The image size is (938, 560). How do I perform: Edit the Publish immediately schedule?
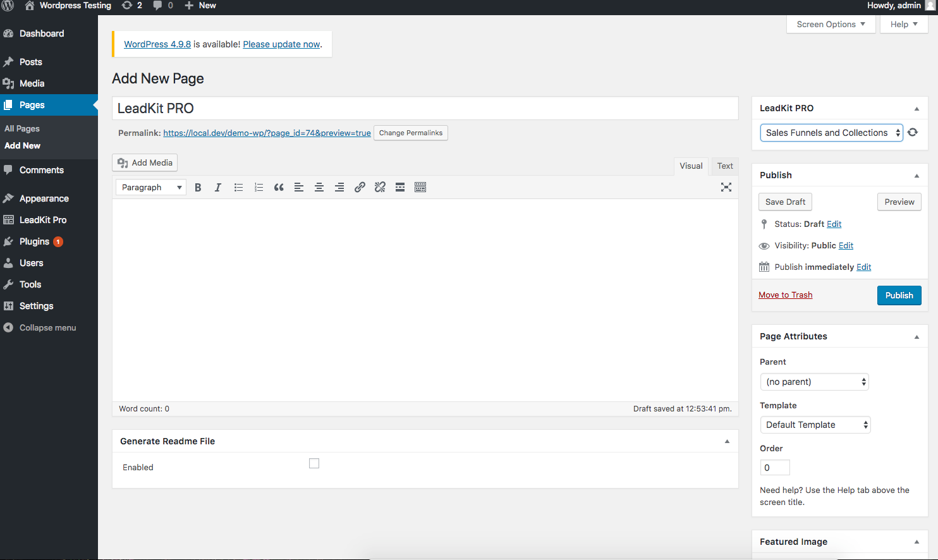[x=863, y=267]
